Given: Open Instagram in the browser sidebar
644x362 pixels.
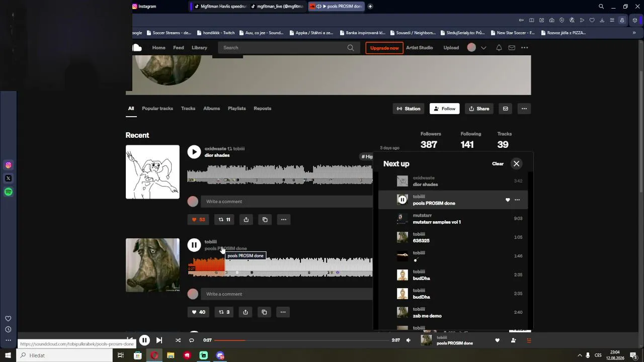Looking at the screenshot, I should (9, 165).
